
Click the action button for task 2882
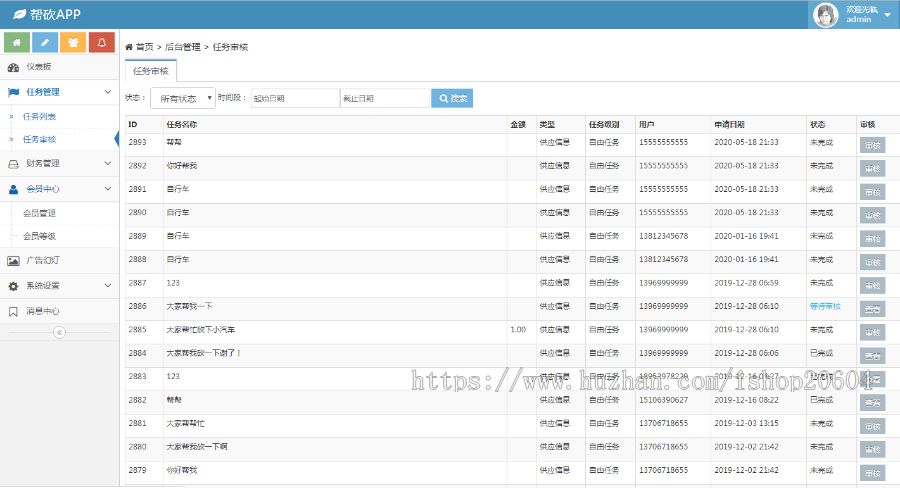(x=872, y=402)
